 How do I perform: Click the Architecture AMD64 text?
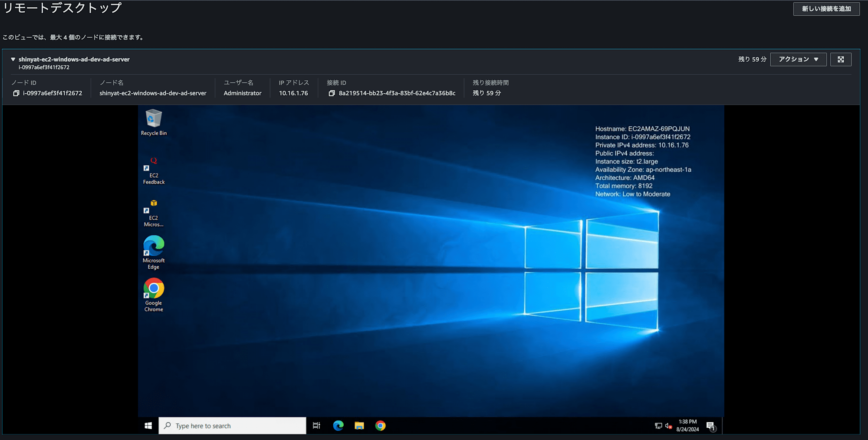pyautogui.click(x=625, y=178)
